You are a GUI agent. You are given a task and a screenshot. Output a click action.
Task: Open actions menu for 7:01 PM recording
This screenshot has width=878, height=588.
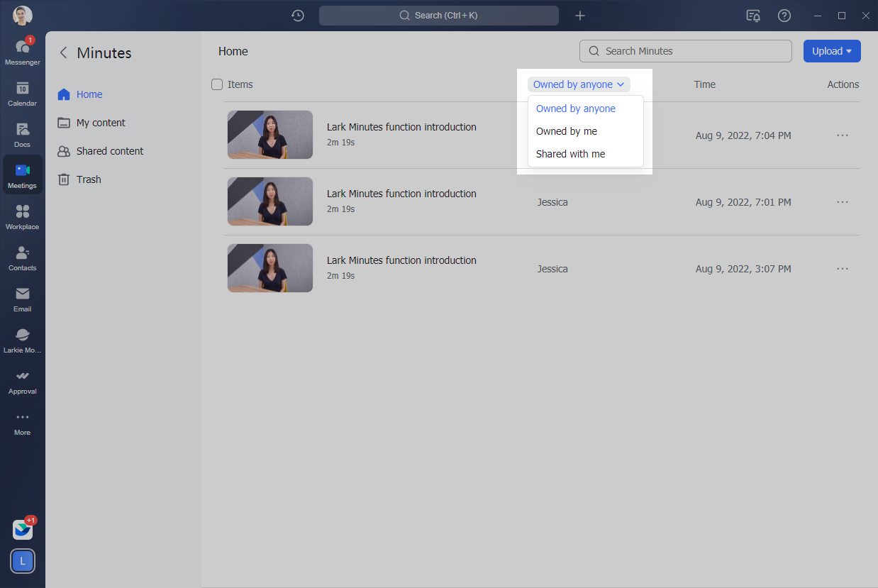pyautogui.click(x=842, y=202)
